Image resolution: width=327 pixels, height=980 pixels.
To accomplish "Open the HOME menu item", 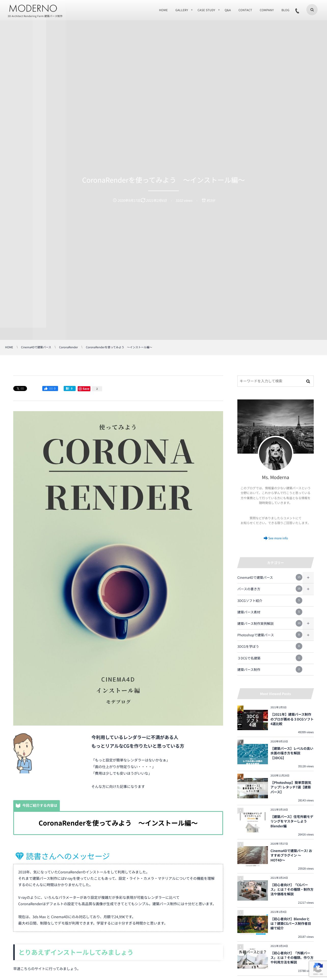I will point(163,10).
